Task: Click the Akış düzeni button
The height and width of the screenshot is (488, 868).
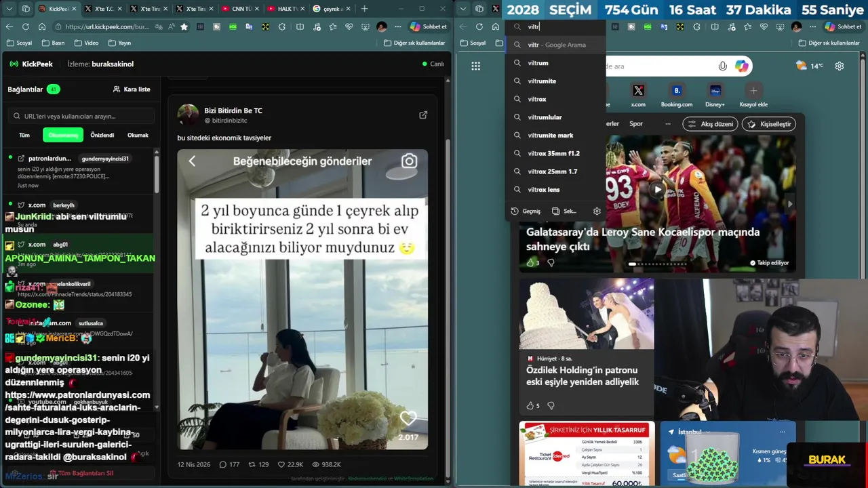Action: pos(711,124)
